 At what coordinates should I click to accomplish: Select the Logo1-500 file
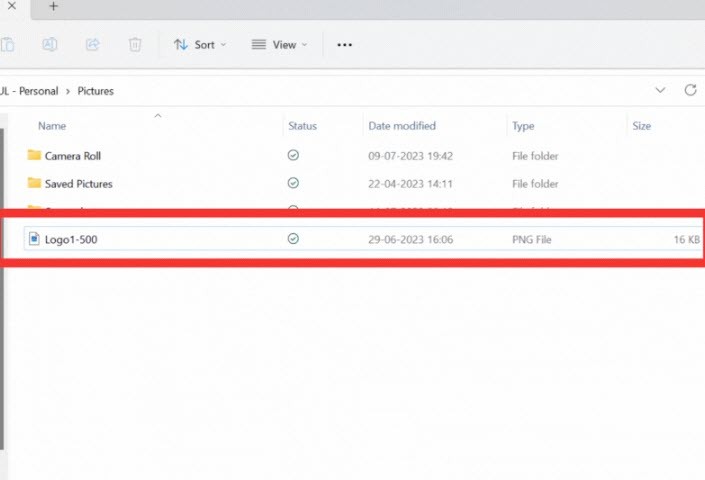[362, 239]
